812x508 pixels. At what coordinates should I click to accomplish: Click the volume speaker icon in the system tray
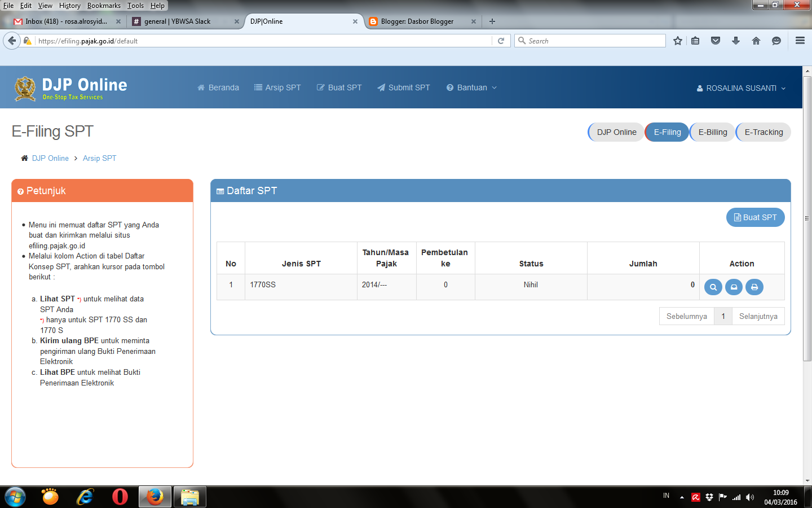click(x=750, y=497)
